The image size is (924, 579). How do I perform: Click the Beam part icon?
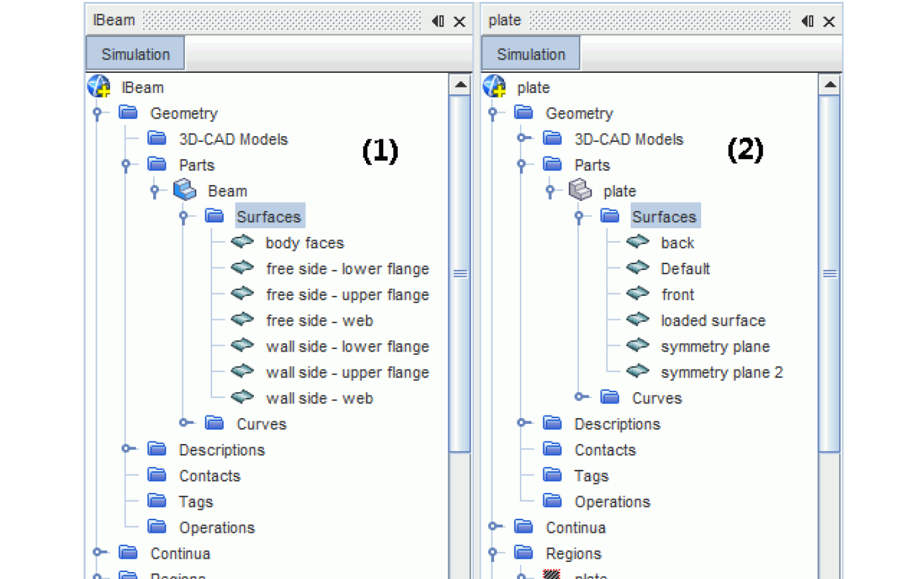click(x=185, y=190)
